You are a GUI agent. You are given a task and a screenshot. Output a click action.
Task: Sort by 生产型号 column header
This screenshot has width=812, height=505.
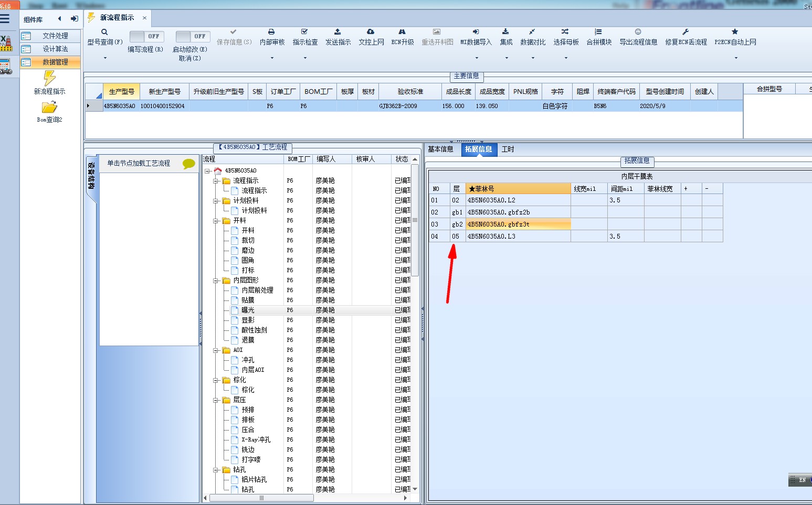point(121,91)
